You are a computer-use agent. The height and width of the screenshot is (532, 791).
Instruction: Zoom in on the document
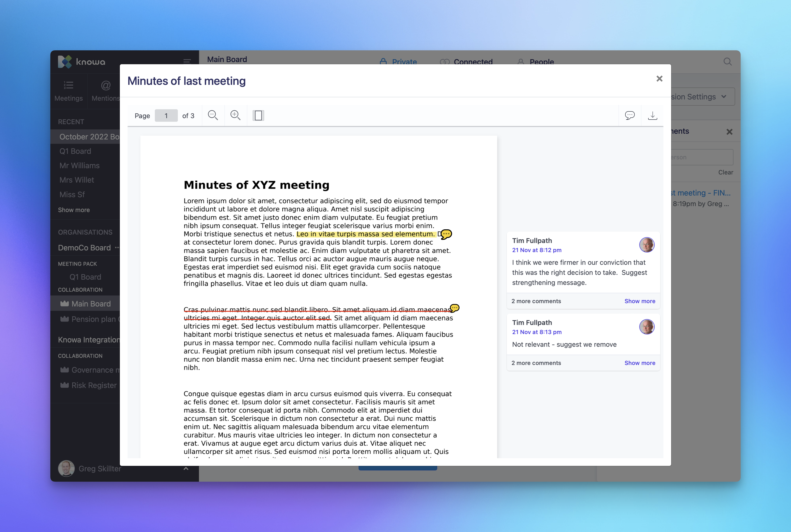click(x=235, y=115)
